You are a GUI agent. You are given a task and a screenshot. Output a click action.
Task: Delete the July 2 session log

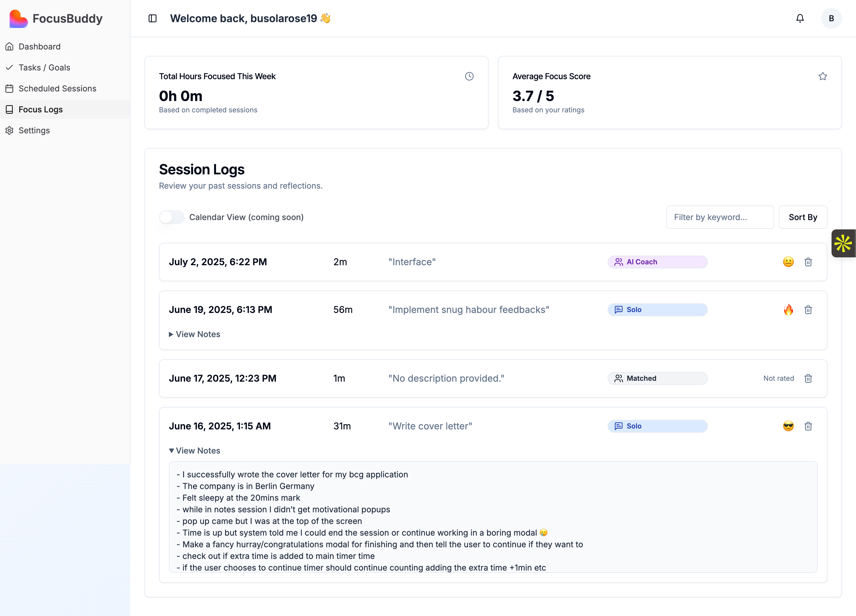click(808, 262)
